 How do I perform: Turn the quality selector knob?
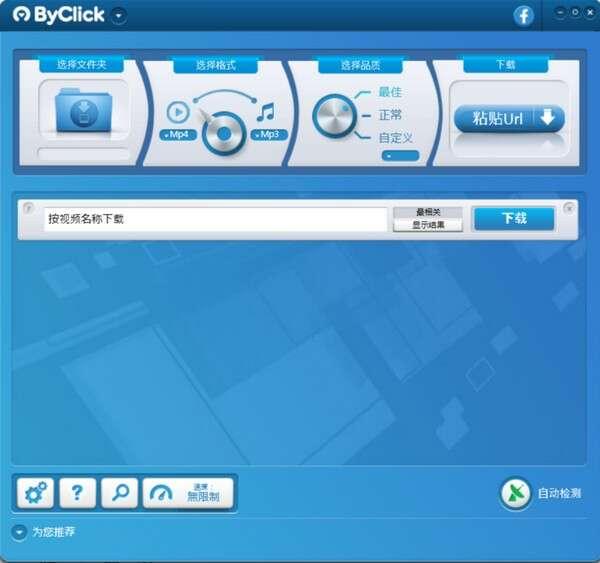point(334,116)
